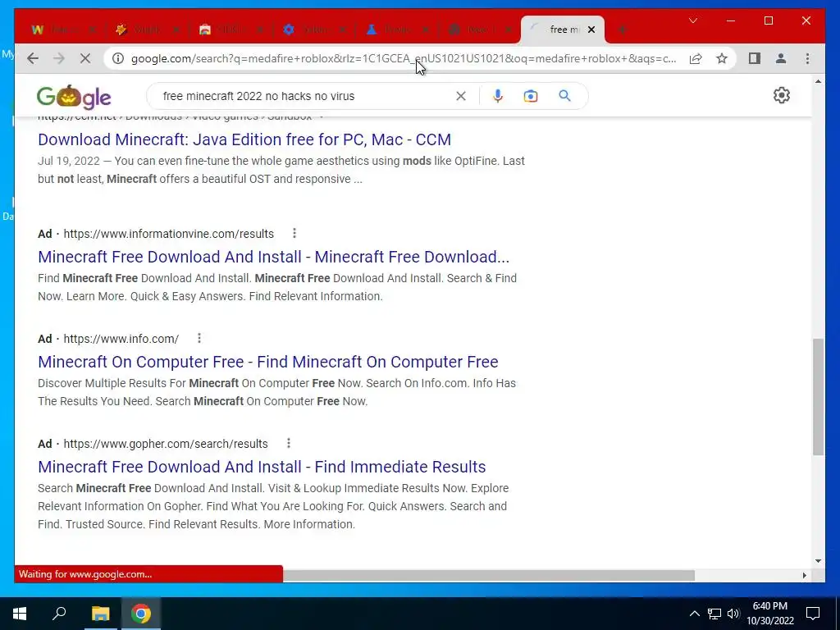840x630 pixels.
Task: Go back to the previous page
Action: 33,58
